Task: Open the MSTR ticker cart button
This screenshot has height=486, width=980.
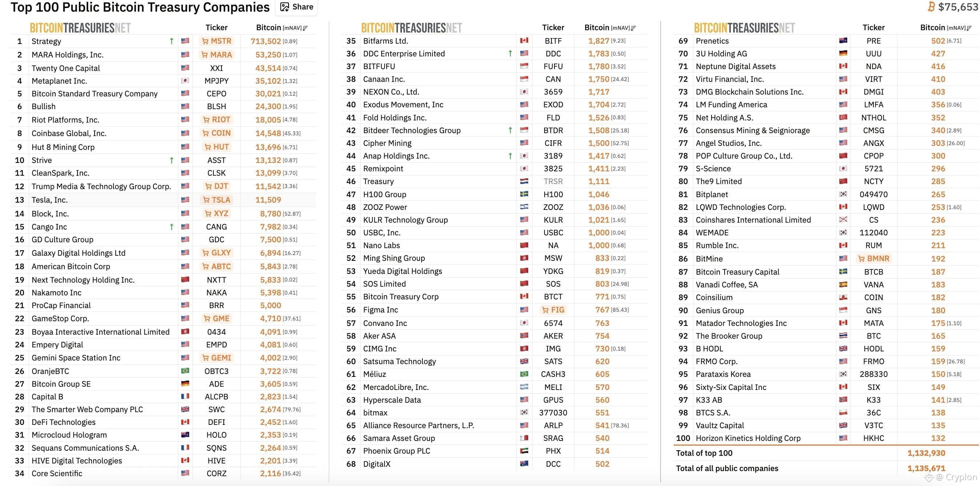Action: click(x=216, y=41)
